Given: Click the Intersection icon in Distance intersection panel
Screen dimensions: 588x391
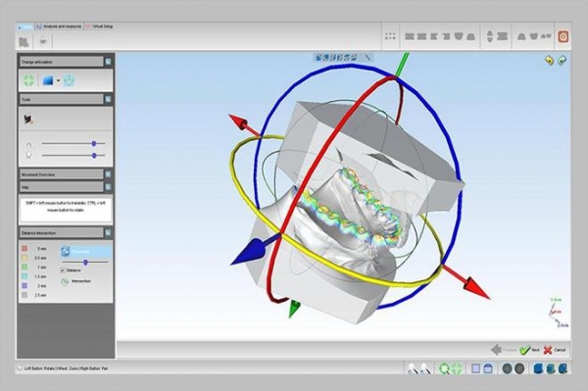Looking at the screenshot, I should 65,281.
